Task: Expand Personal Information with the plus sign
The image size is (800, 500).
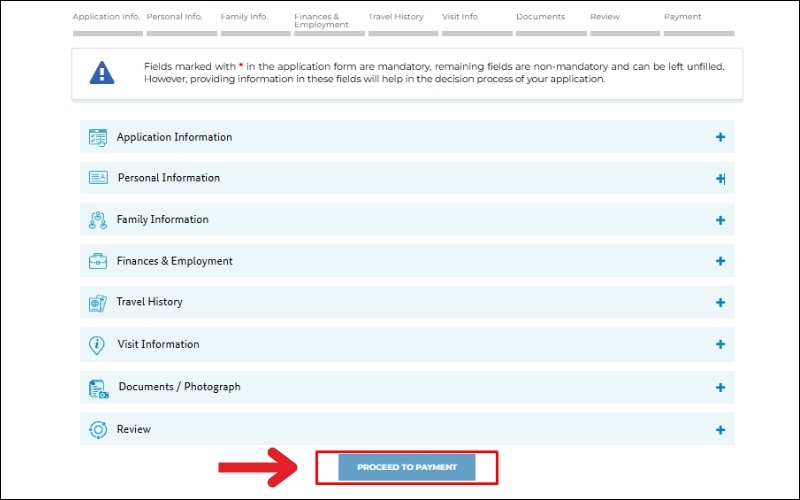Action: coord(720,179)
